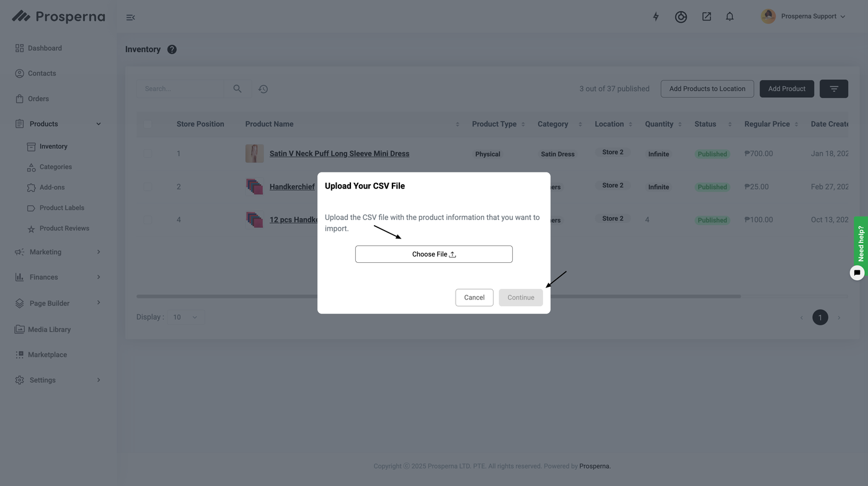868x486 pixels.
Task: Click Add Products to Location button
Action: click(x=707, y=89)
